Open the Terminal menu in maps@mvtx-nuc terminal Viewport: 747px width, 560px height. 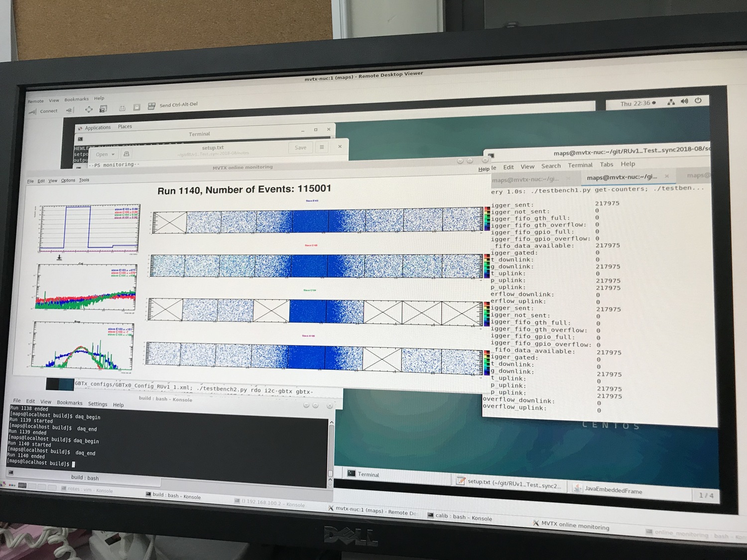click(x=580, y=165)
